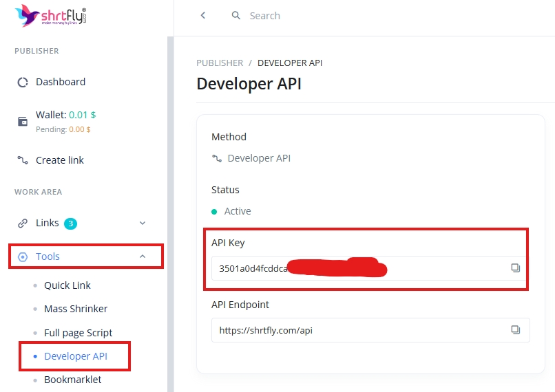Collapse the Tools submenu chevron

143,257
